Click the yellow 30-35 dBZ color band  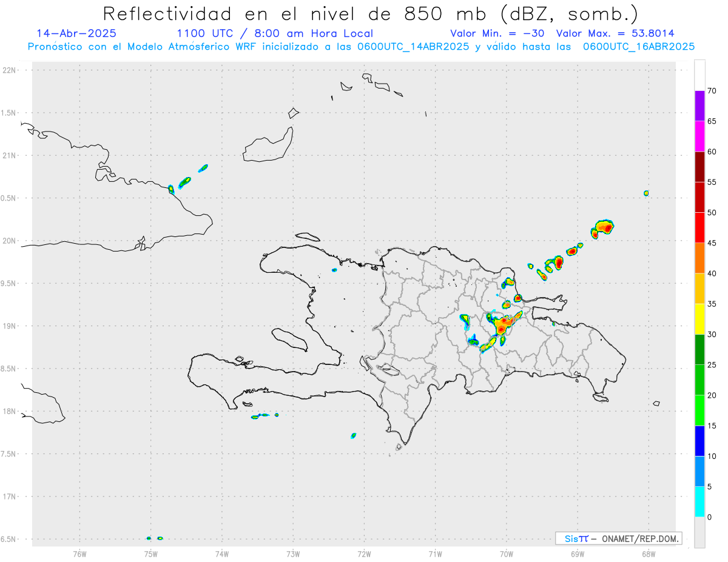(699, 319)
